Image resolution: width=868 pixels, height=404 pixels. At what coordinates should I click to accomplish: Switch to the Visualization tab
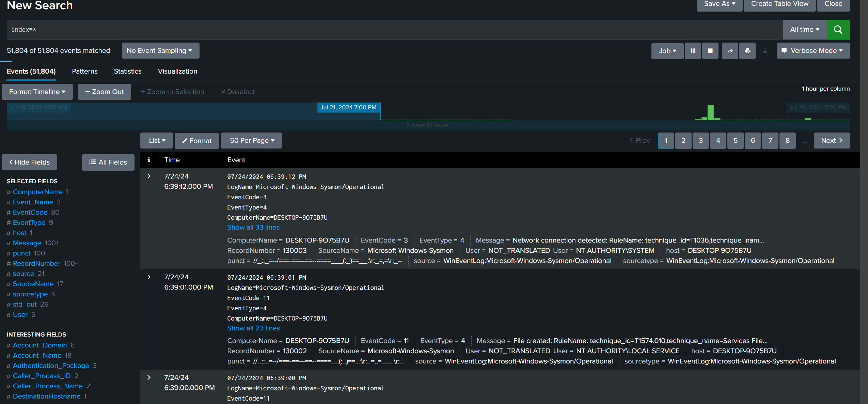(x=177, y=71)
